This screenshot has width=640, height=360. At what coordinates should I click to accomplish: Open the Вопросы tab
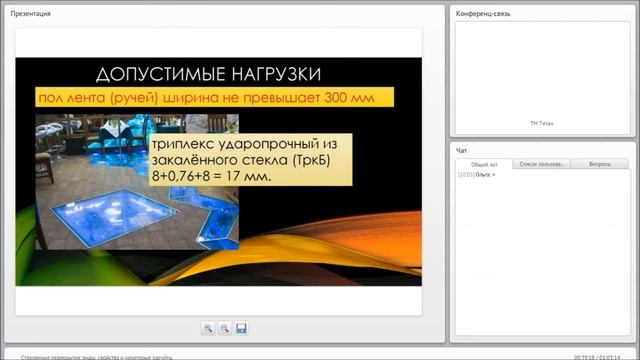point(600,164)
